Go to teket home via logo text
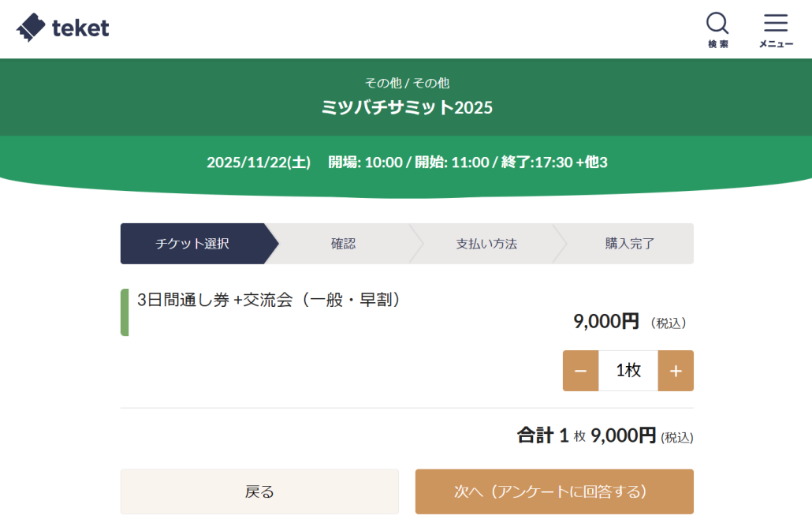 80,28
